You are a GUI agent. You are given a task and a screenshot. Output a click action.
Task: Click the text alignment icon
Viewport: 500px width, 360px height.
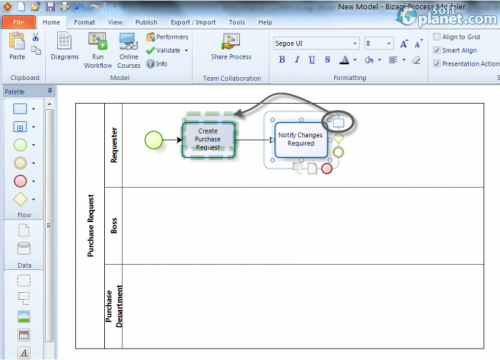(x=393, y=60)
